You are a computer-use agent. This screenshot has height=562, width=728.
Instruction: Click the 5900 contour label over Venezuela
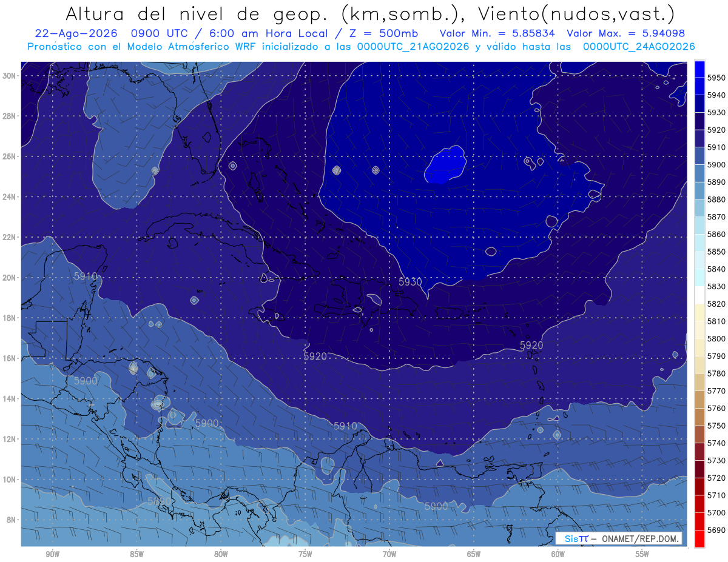(x=436, y=506)
